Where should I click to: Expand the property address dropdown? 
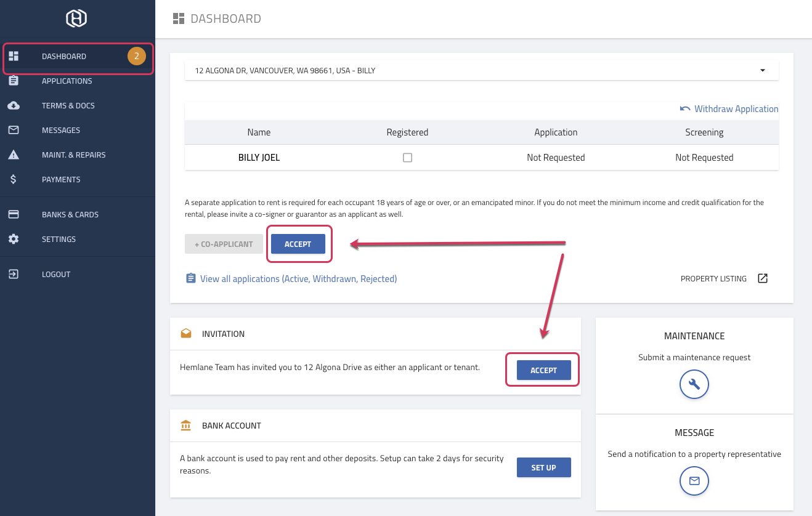pos(762,70)
